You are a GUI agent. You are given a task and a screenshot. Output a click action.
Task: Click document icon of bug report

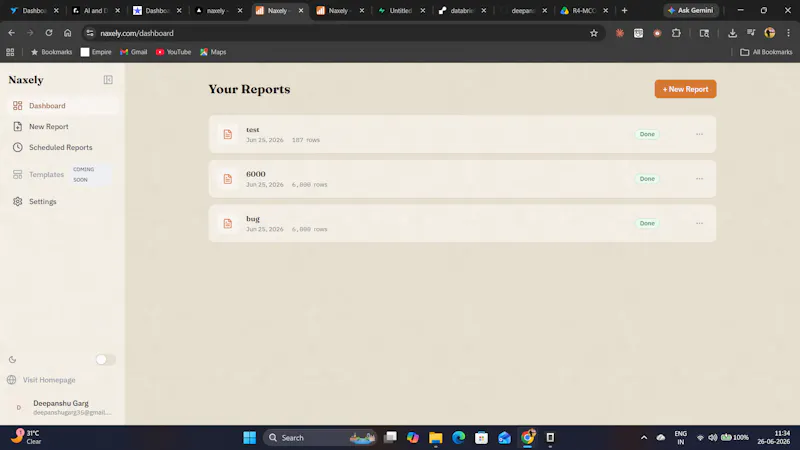(228, 223)
